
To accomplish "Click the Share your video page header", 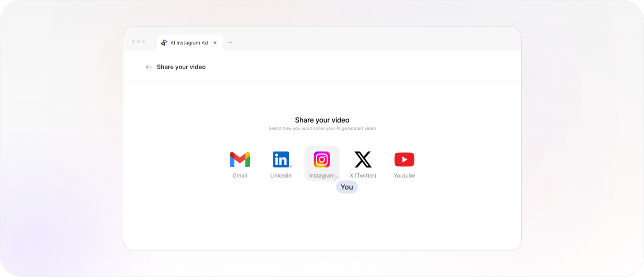I will tap(181, 67).
